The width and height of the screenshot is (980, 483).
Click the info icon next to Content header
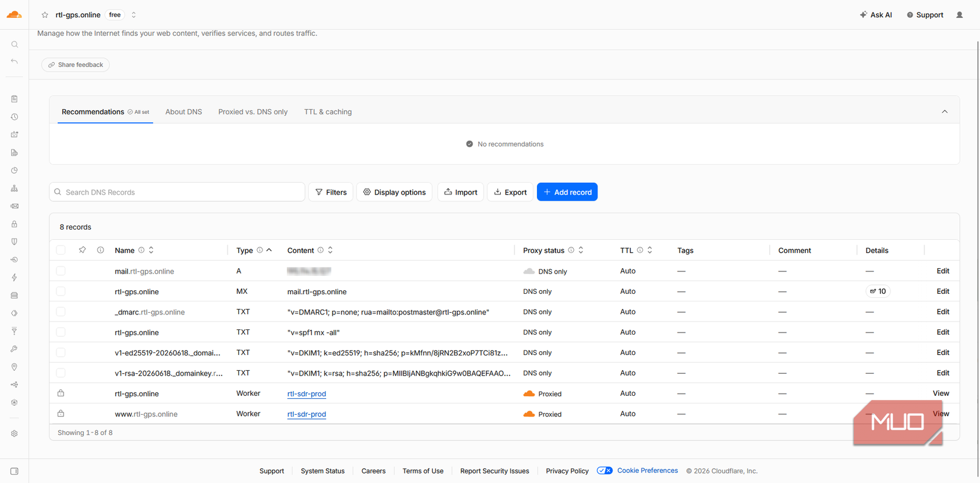click(321, 250)
